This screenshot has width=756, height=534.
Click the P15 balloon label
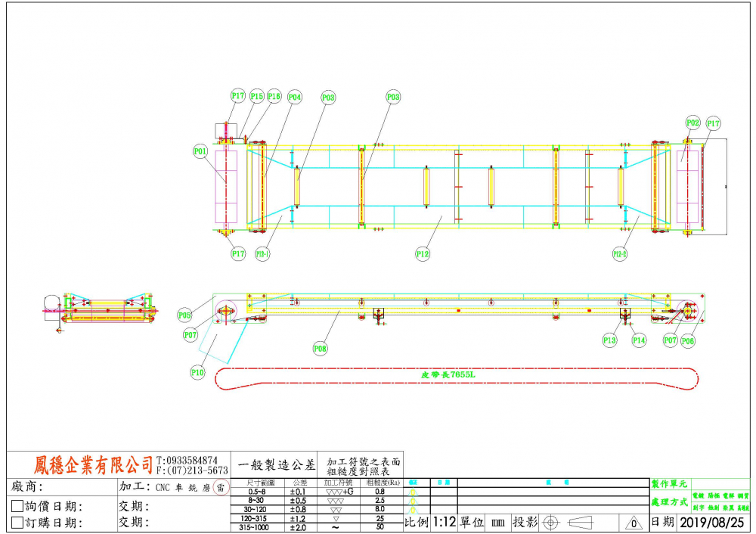[x=256, y=96]
